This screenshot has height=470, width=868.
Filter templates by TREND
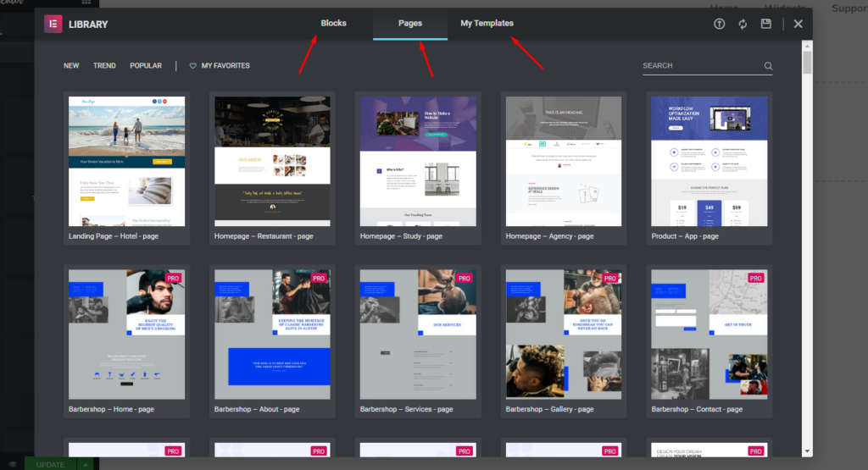click(104, 66)
